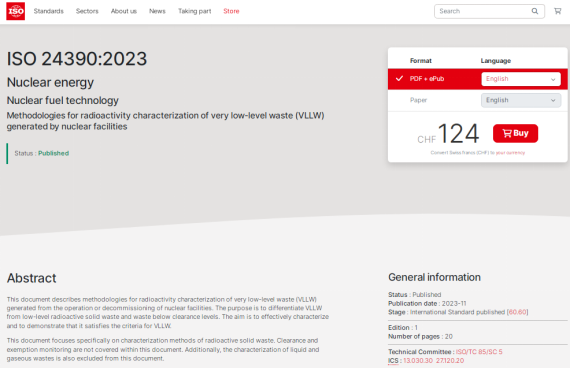Viewport: 570px width, 368px height.
Task: Click into the Search input field
Action: coord(483,11)
